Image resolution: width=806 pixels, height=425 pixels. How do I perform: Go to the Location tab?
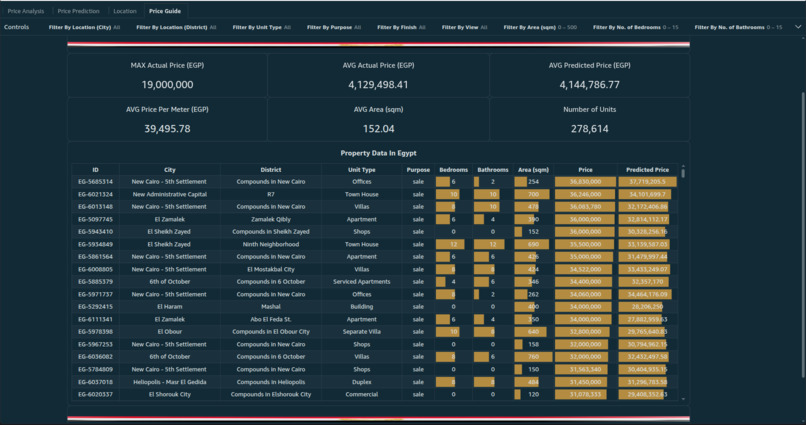pyautogui.click(x=125, y=11)
